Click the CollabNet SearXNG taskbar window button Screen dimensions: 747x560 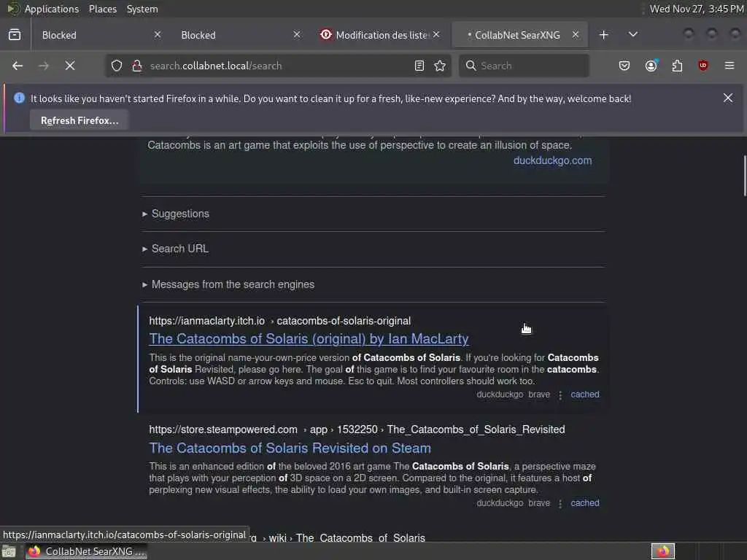click(86, 551)
